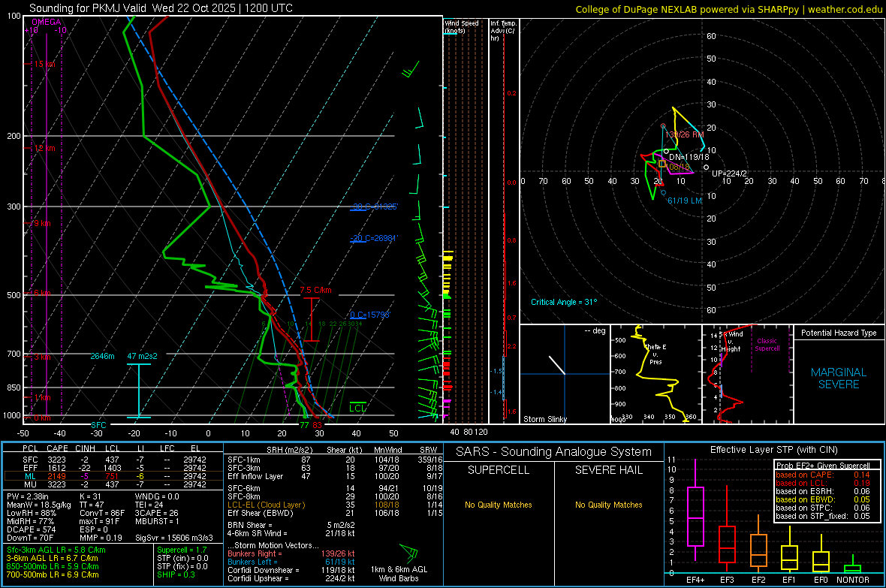Click the 'SRH (m2/s2)' column header
The image size is (886, 588).
[x=288, y=450]
